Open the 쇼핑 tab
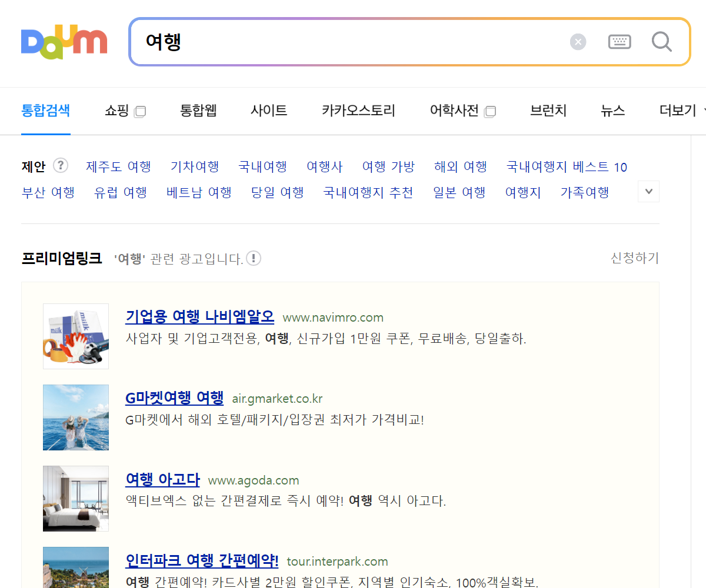Screen dimensions: 706x588 pos(125,111)
